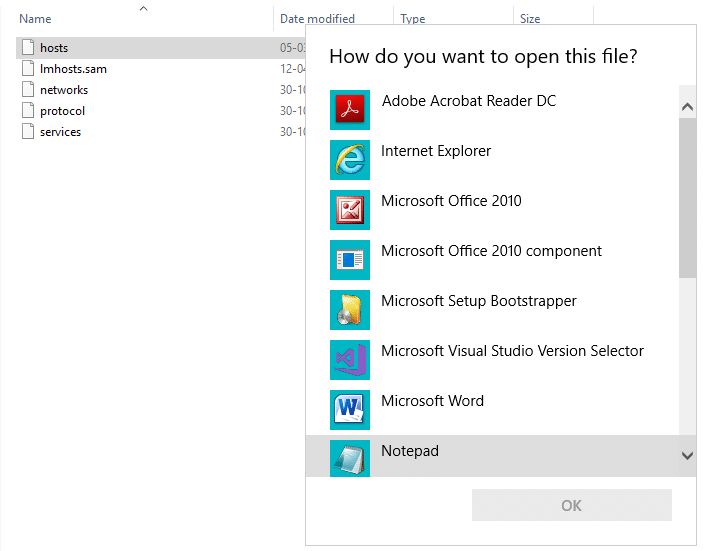Image resolution: width=706 pixels, height=551 pixels.
Task: Click the app list scrollbar thumb
Action: click(688, 198)
